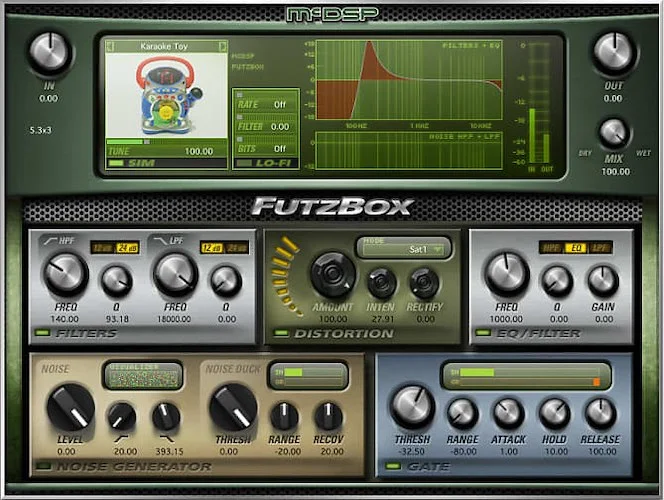
Task: Click the noise high-pass filter knob
Action: (x=122, y=416)
